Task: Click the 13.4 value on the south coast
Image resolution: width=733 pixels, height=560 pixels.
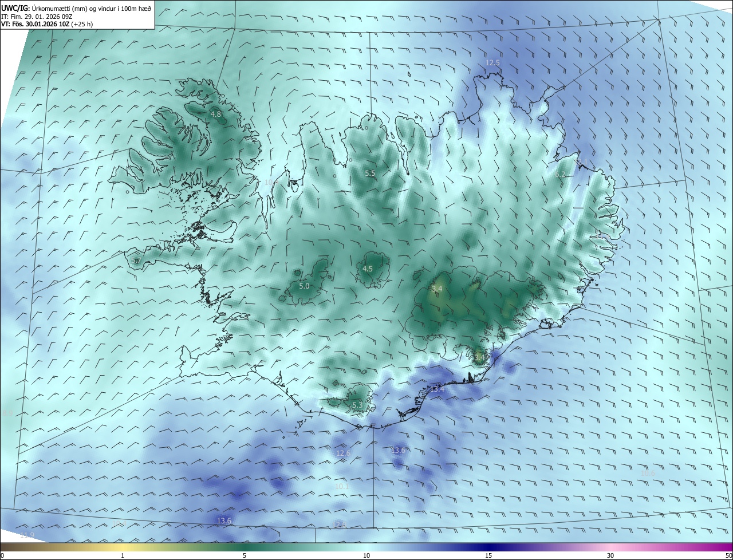Action: coord(437,389)
